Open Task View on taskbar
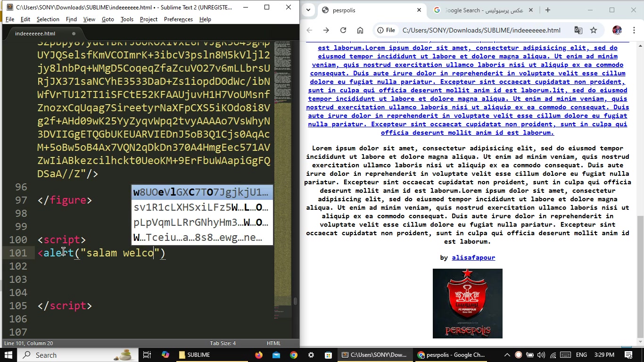This screenshot has width=644, height=362. coord(147,355)
